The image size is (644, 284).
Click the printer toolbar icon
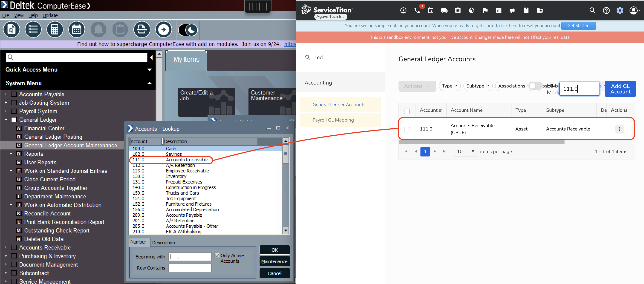coord(142,29)
